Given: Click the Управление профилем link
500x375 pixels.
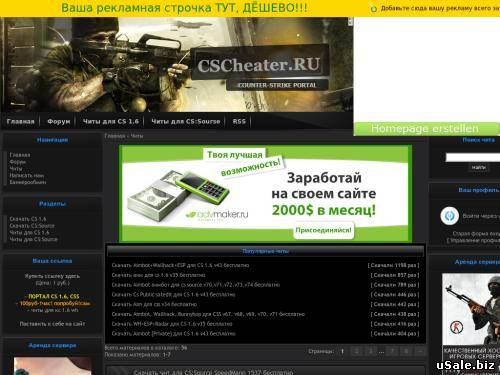Looking at the screenshot, I should pyautogui.click(x=475, y=240).
